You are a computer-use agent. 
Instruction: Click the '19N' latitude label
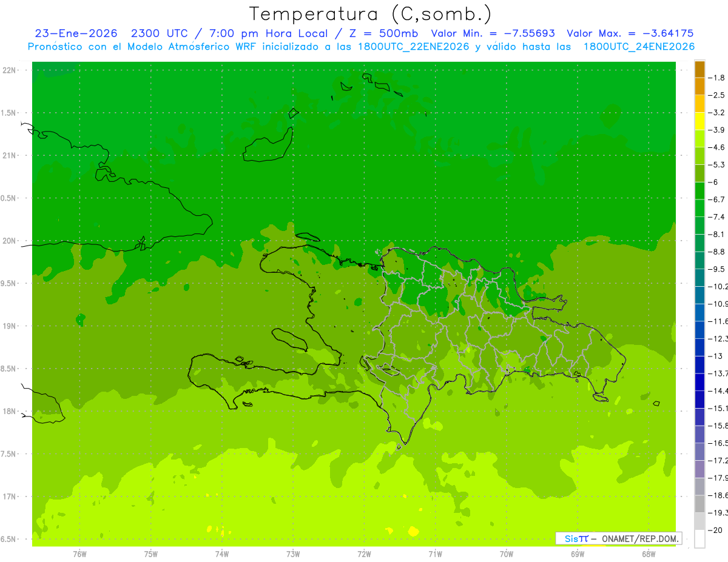click(8, 326)
